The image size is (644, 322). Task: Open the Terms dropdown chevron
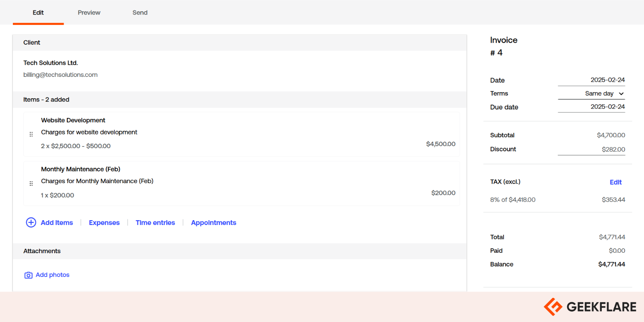pyautogui.click(x=621, y=94)
